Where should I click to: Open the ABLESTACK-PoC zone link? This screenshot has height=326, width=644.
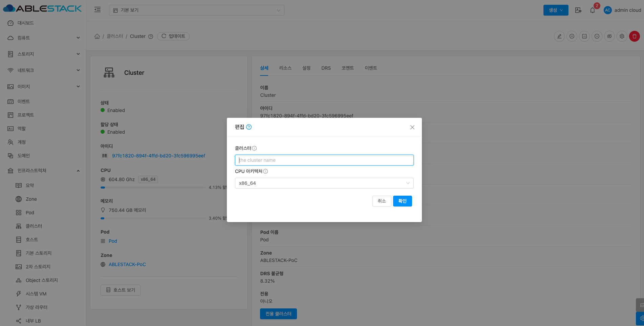pyautogui.click(x=127, y=264)
